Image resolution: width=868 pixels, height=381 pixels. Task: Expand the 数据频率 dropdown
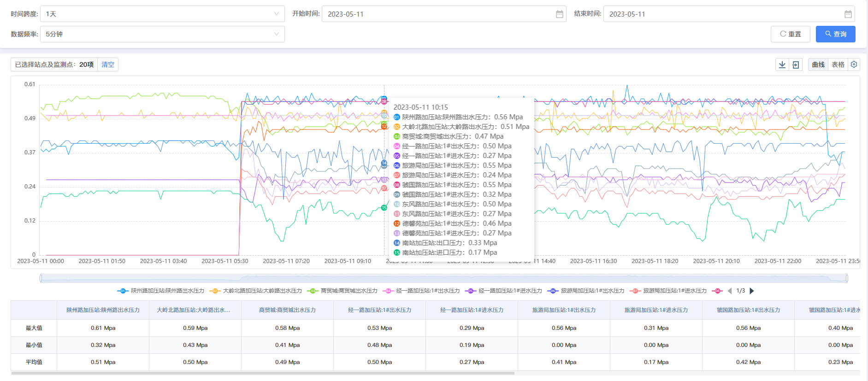[x=162, y=34]
